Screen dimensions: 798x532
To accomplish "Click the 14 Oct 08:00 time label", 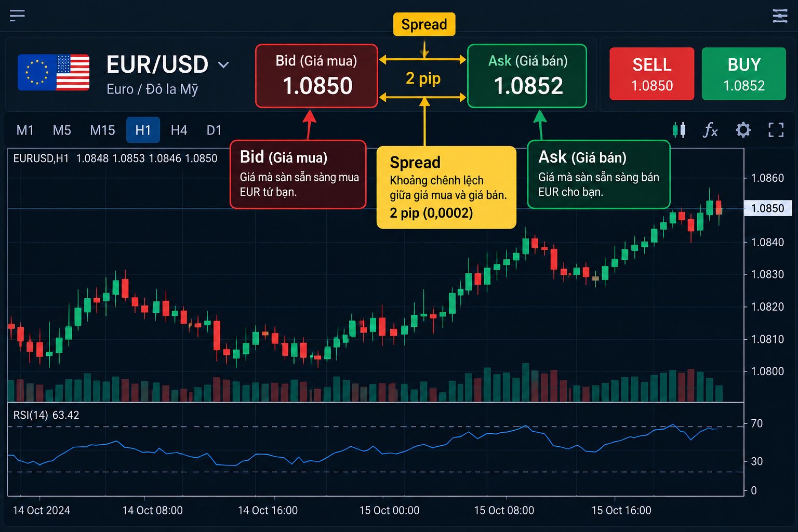I will click(152, 510).
